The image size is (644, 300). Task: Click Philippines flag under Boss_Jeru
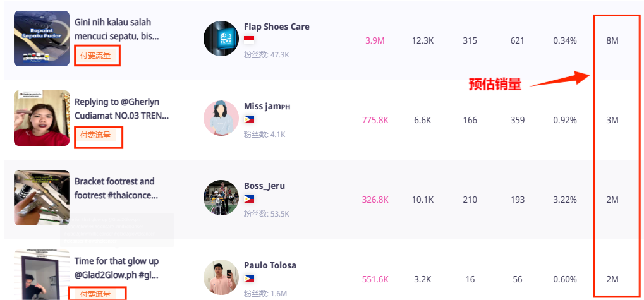coord(249,199)
